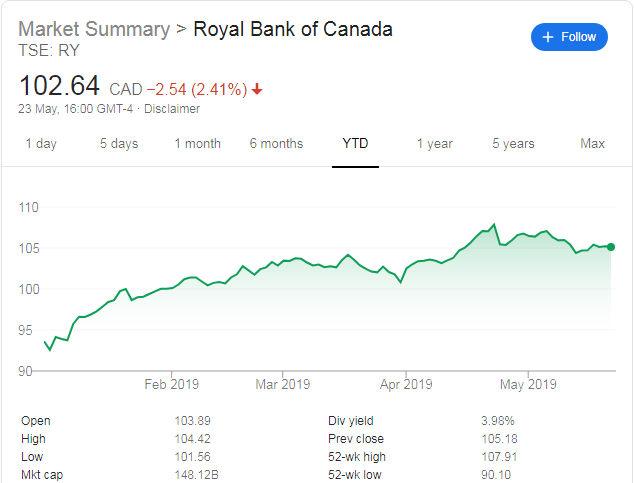Screen dimensions: 634x483
Task: Select the Max range tab
Action: click(x=592, y=144)
